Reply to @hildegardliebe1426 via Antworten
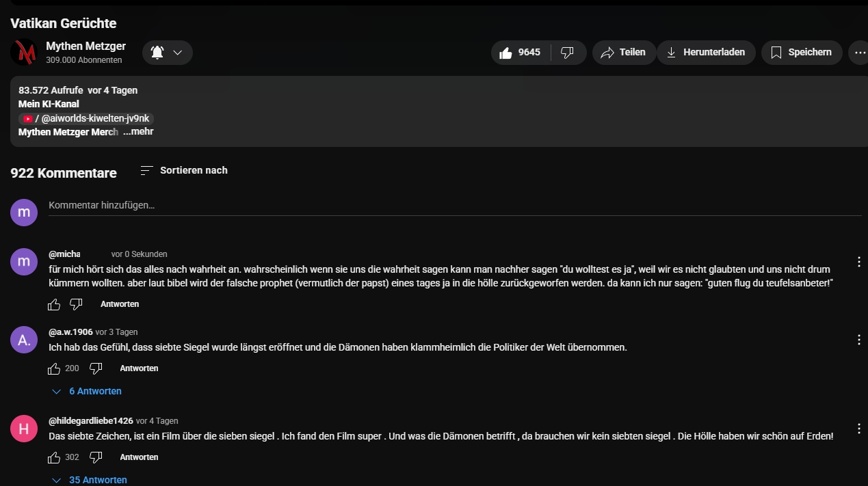The height and width of the screenshot is (486, 868). [139, 457]
